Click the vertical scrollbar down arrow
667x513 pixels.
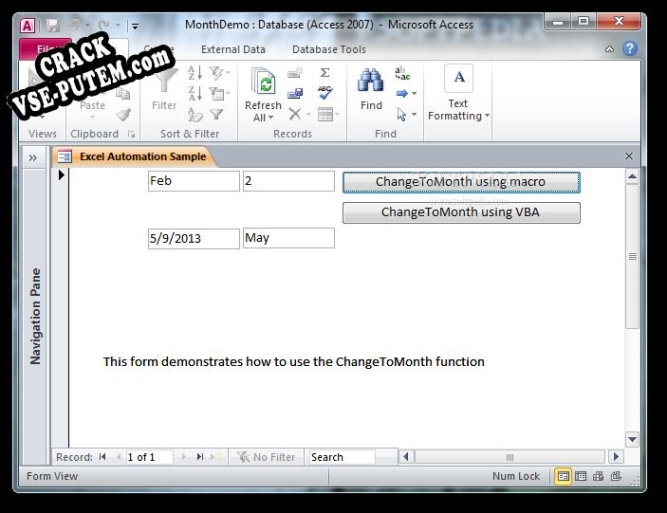click(x=632, y=439)
